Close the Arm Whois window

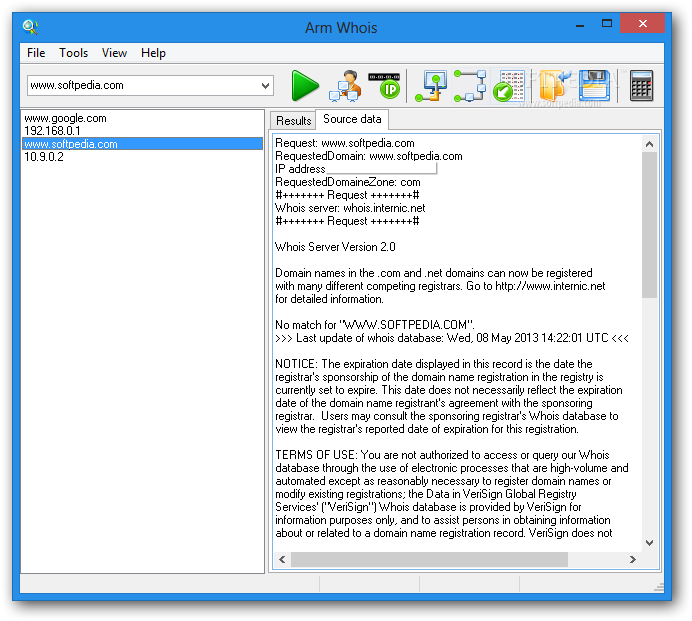(642, 23)
